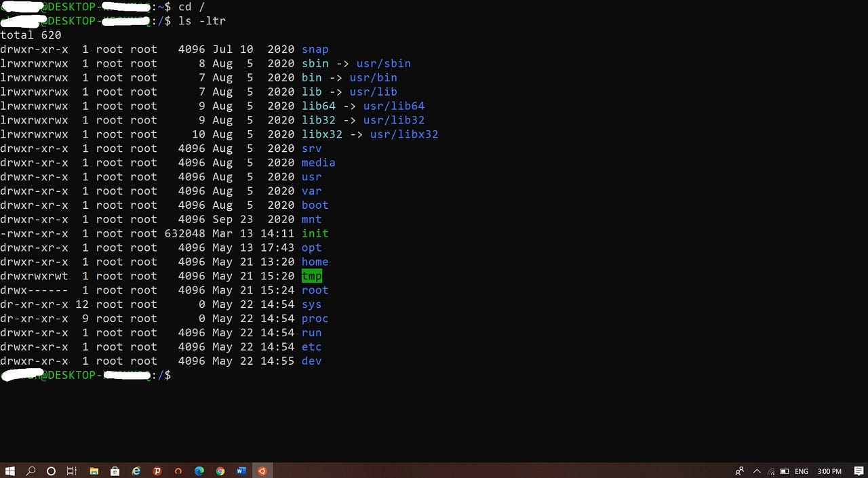Open Windows Search from the taskbar

pyautogui.click(x=31, y=471)
